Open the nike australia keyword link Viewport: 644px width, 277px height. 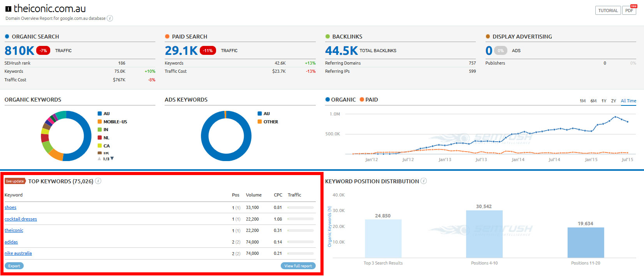[x=18, y=253]
